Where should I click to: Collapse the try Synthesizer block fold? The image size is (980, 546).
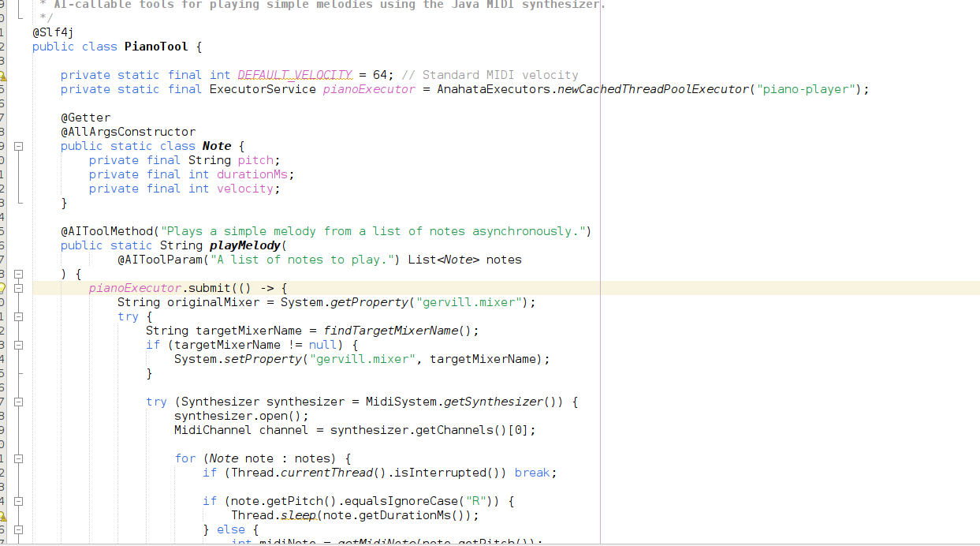(18, 402)
